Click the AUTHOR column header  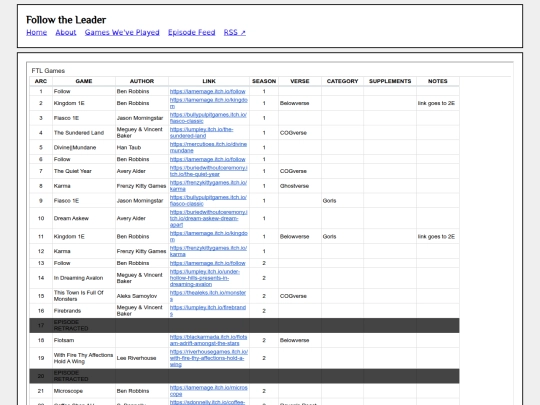[142, 81]
